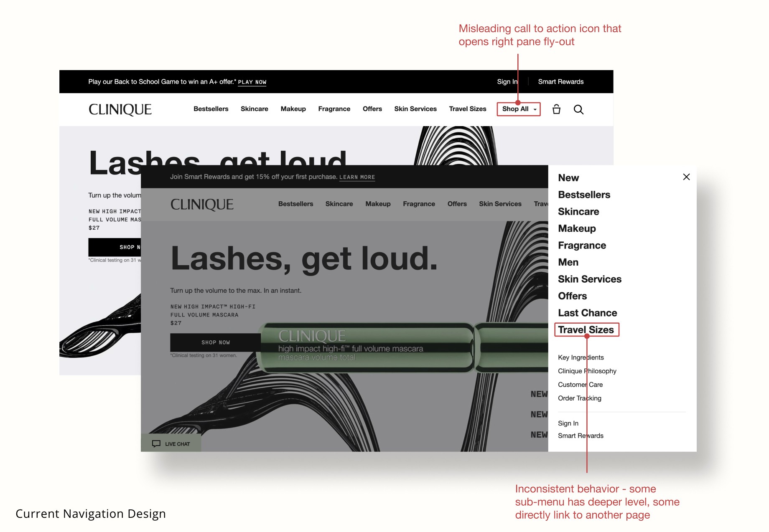
Task: Open Bestsellers in the back window navigation
Action: click(211, 109)
